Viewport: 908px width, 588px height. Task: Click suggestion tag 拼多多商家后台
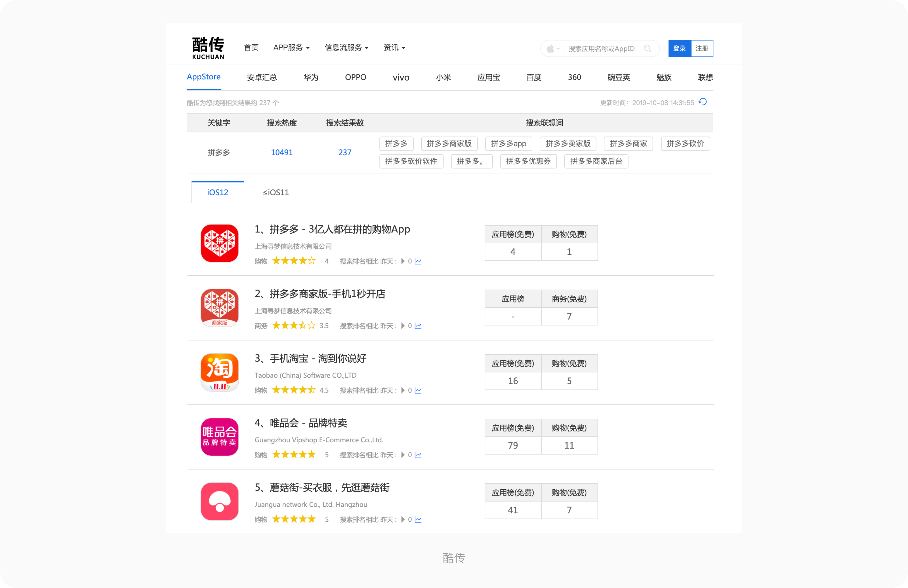click(x=596, y=161)
